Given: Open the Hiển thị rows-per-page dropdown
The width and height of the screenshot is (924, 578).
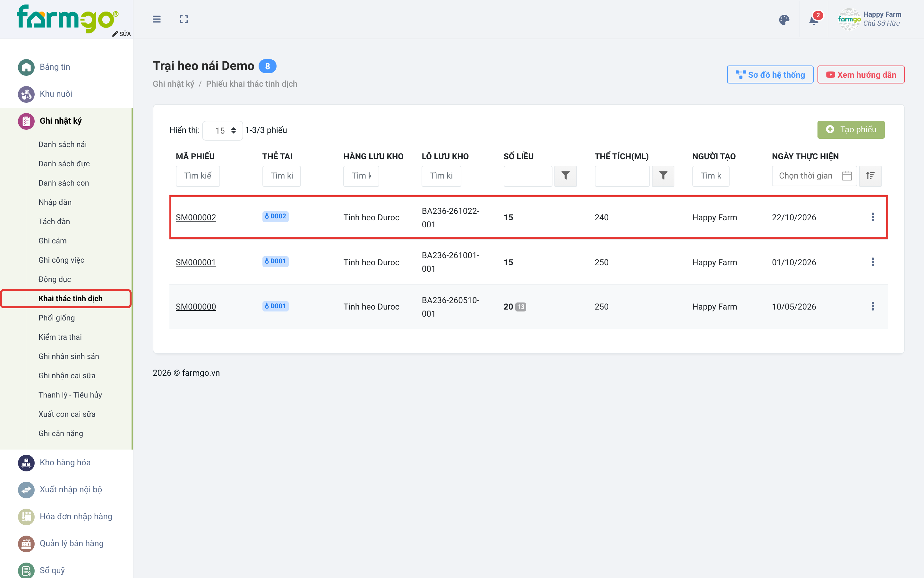Looking at the screenshot, I should (x=223, y=131).
